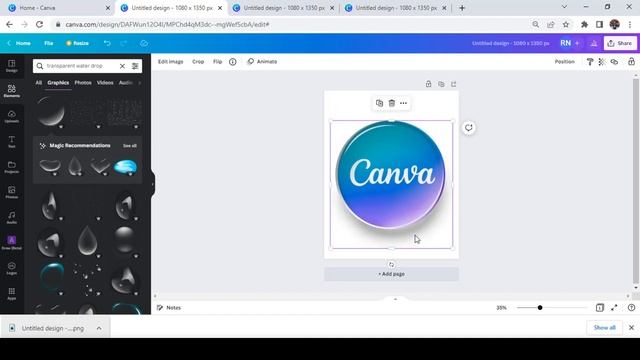Image resolution: width=640 pixels, height=360 pixels.
Task: Enter fullscreen present mode from bottom bar
Action: coord(614,308)
